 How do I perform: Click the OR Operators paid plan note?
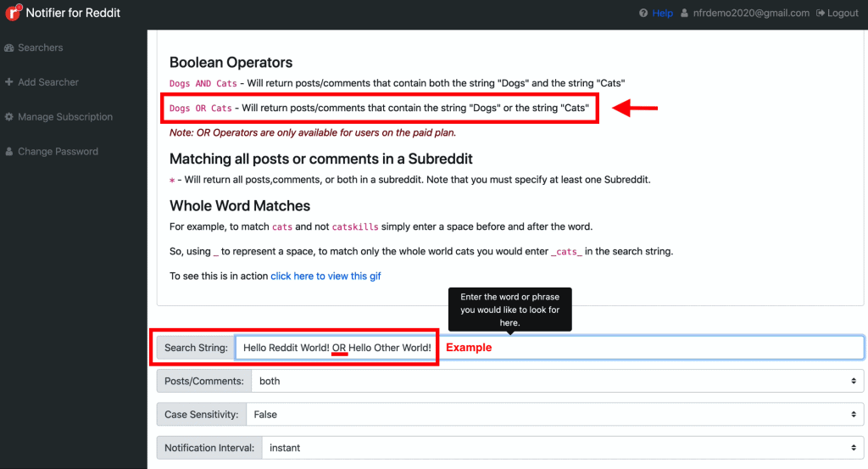313,132
